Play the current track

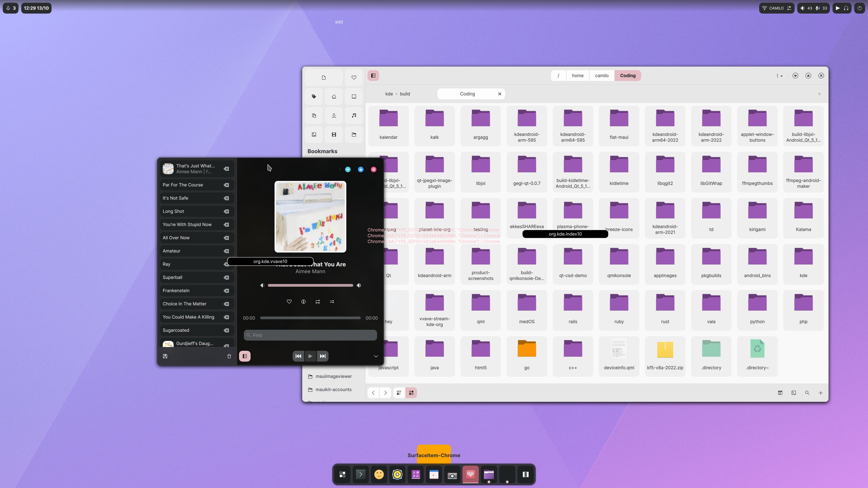point(310,356)
